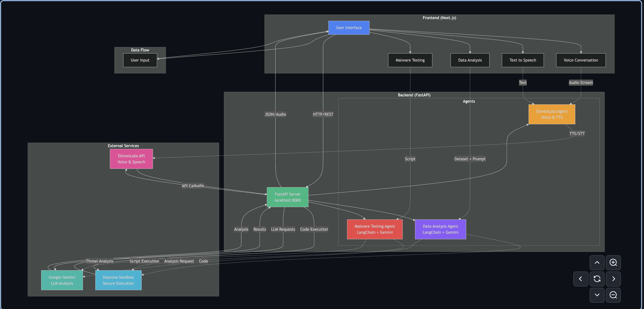Viewport: 644px width, 309px height.
Task: Click the User Input node
Action: [x=140, y=60]
